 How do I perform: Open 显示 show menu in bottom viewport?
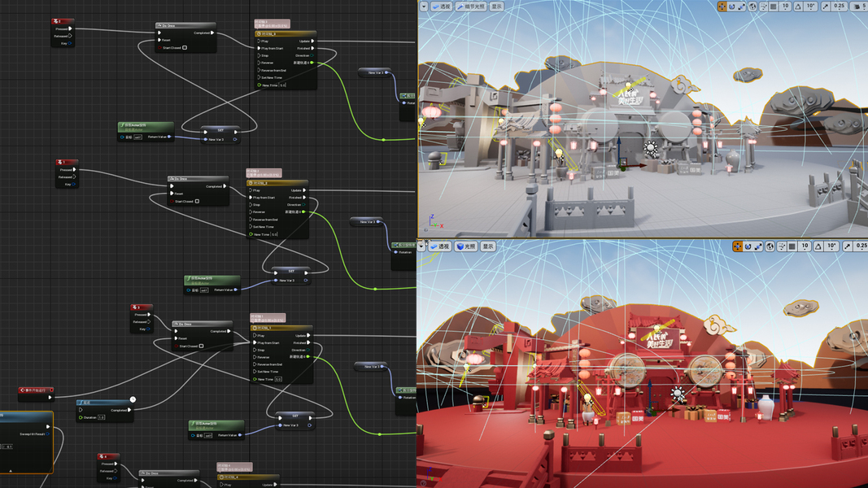pyautogui.click(x=488, y=246)
